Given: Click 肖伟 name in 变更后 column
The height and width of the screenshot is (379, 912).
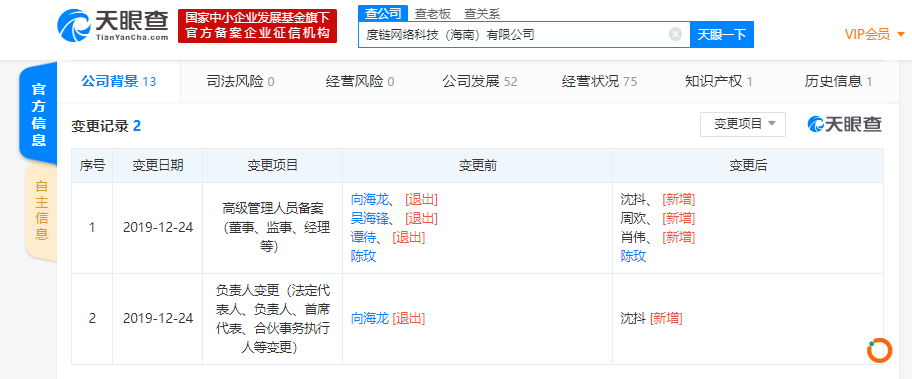Looking at the screenshot, I should coord(633,237).
